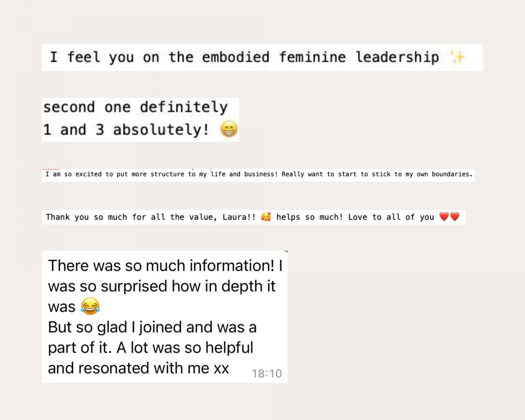Click the second red heart emoji

[x=455, y=217]
